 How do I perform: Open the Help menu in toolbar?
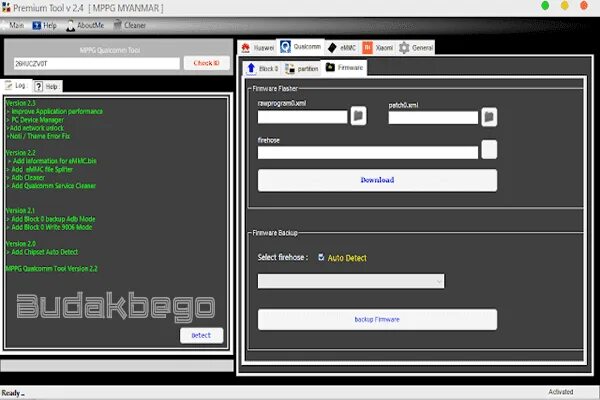point(44,26)
